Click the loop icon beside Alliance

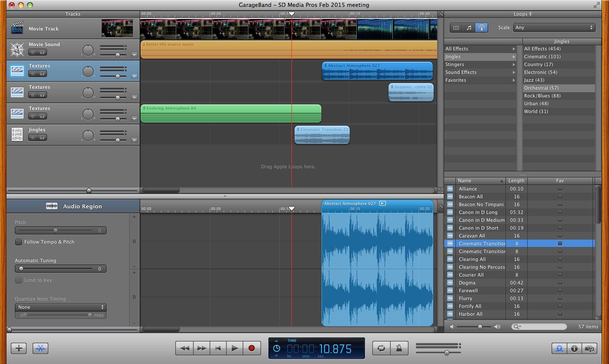pos(450,189)
